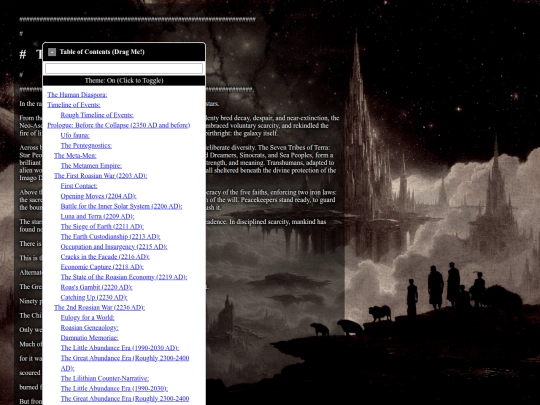Click the Table of Contents search field
This screenshot has height=405, width=540.
(124, 68)
